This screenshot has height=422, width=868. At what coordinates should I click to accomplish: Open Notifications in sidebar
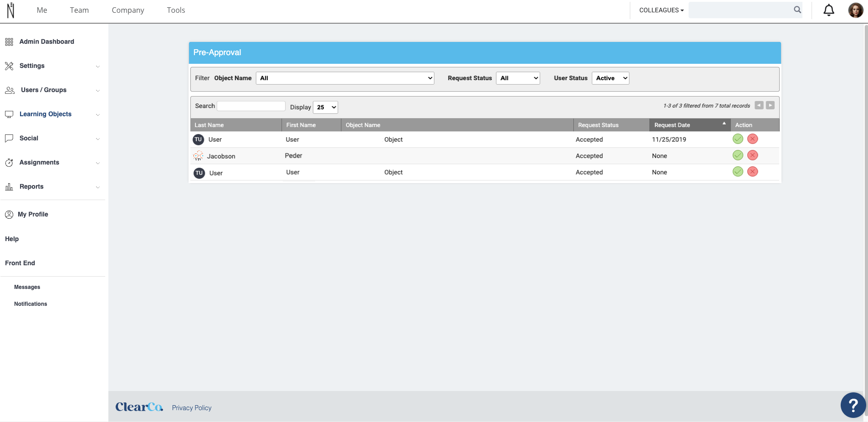31,304
